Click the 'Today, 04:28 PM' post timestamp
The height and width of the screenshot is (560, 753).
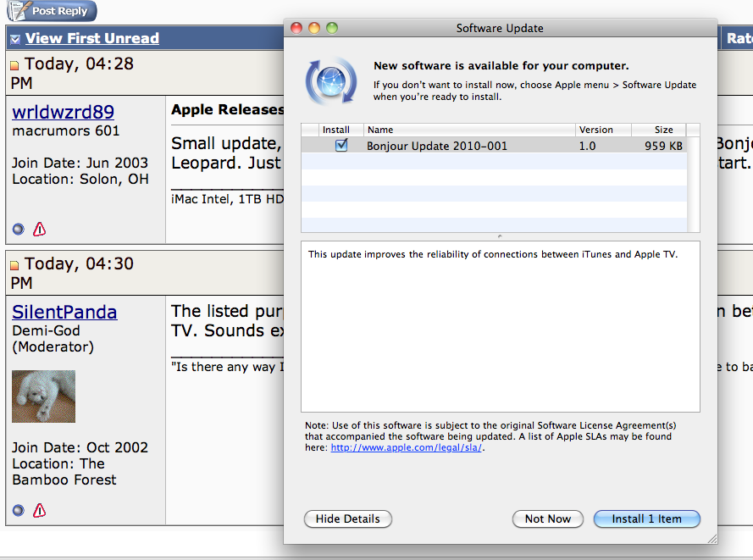click(72, 73)
